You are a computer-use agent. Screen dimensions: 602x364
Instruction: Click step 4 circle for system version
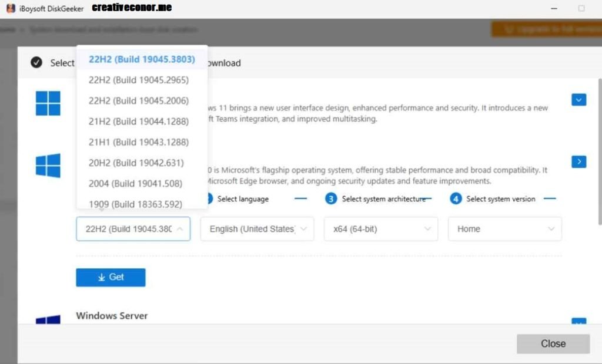456,198
